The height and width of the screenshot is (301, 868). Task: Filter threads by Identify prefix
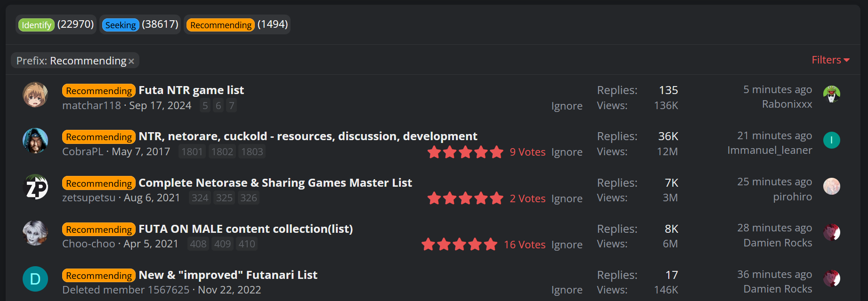[x=36, y=25]
